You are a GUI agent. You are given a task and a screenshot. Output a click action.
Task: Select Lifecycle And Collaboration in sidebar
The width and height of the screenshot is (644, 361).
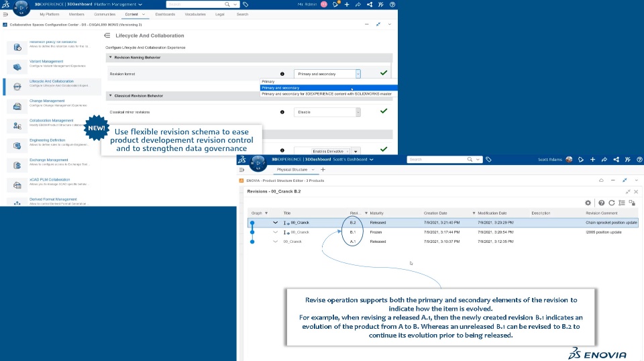pyautogui.click(x=52, y=87)
